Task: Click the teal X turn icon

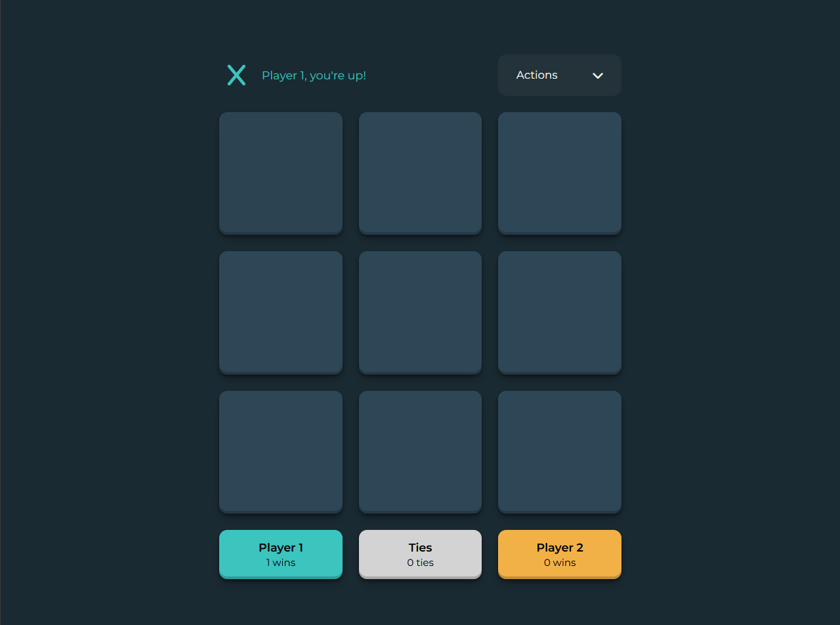Action: click(x=236, y=75)
